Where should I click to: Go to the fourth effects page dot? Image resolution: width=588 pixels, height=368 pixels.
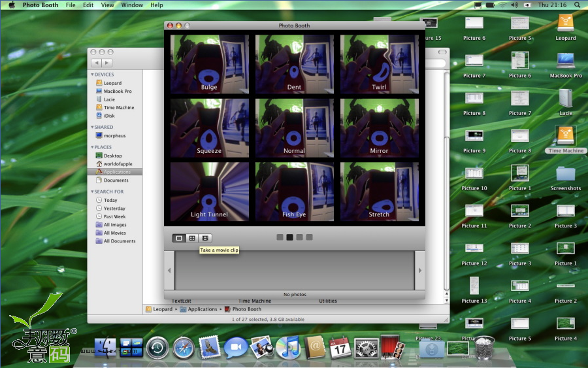(x=309, y=237)
